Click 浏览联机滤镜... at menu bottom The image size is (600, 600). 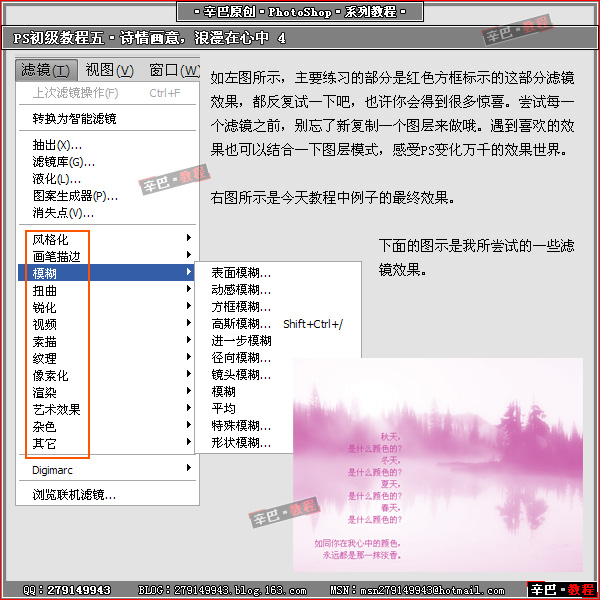[74, 494]
